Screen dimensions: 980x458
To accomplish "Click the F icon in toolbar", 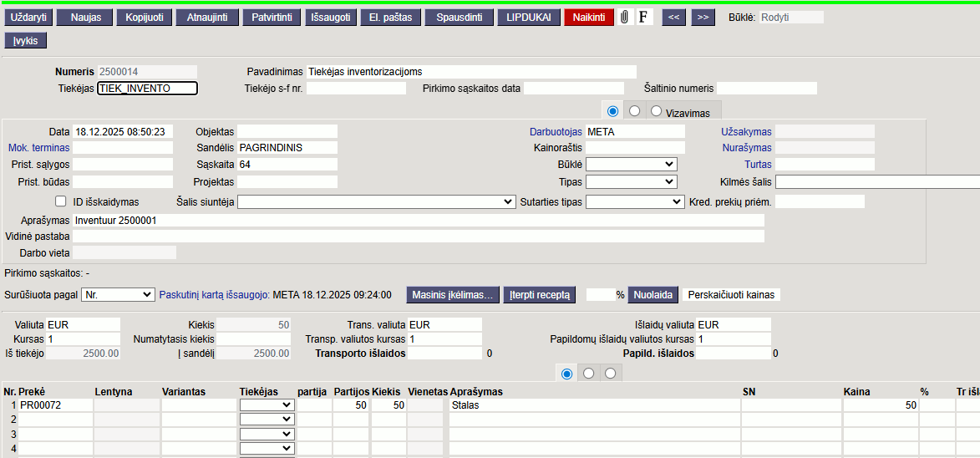I will tap(644, 17).
